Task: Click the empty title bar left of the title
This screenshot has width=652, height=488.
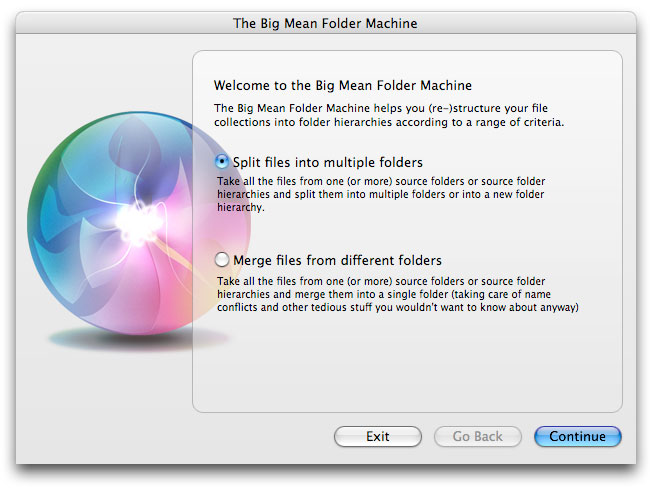Action: [x=120, y=22]
